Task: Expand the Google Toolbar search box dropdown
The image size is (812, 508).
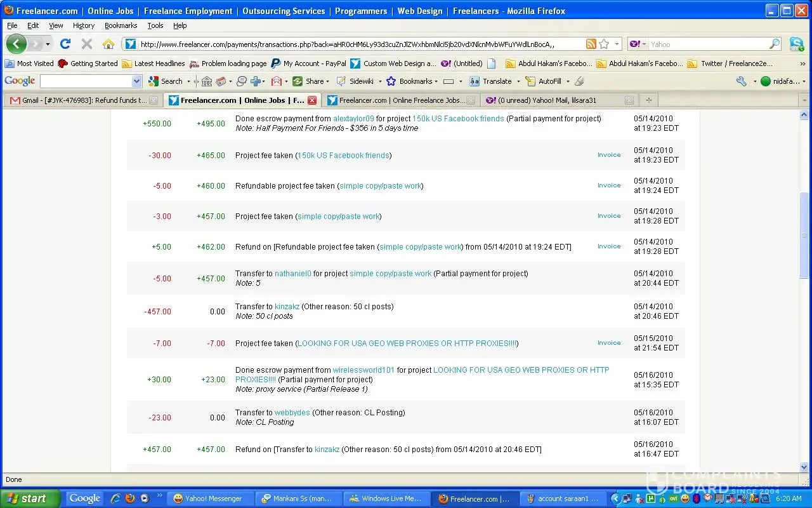Action: [x=136, y=81]
